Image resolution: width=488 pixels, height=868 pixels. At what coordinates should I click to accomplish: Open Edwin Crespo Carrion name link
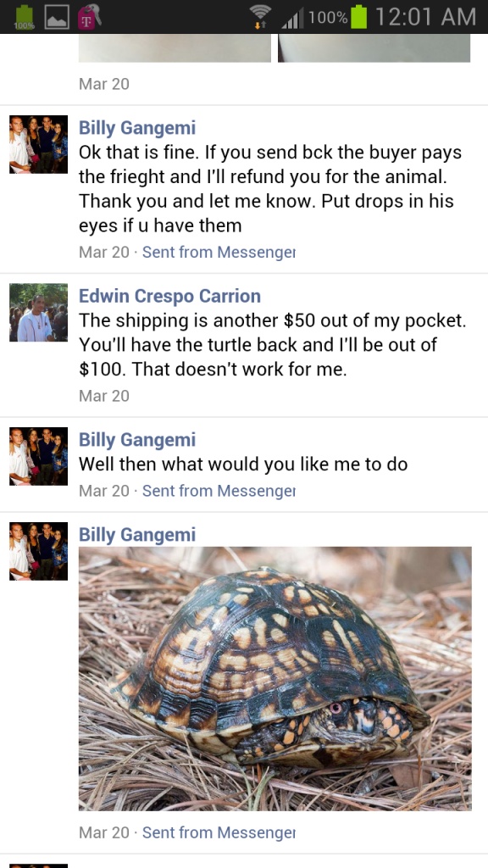(x=169, y=296)
